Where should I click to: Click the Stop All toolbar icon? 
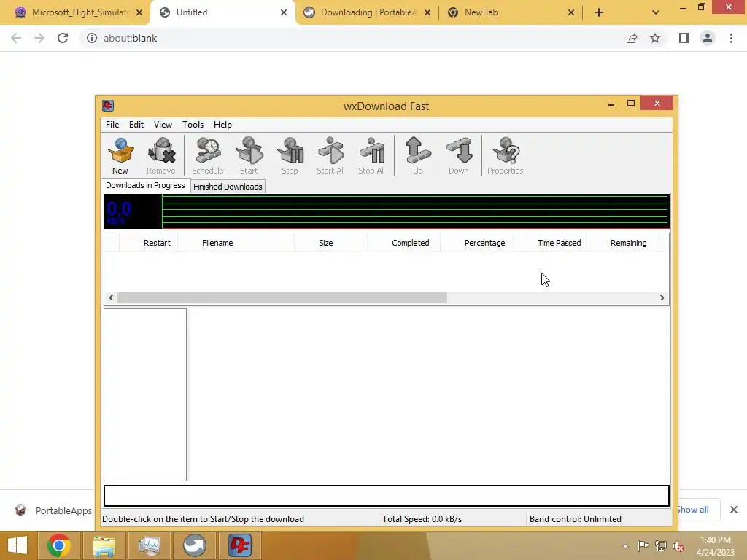pyautogui.click(x=371, y=155)
